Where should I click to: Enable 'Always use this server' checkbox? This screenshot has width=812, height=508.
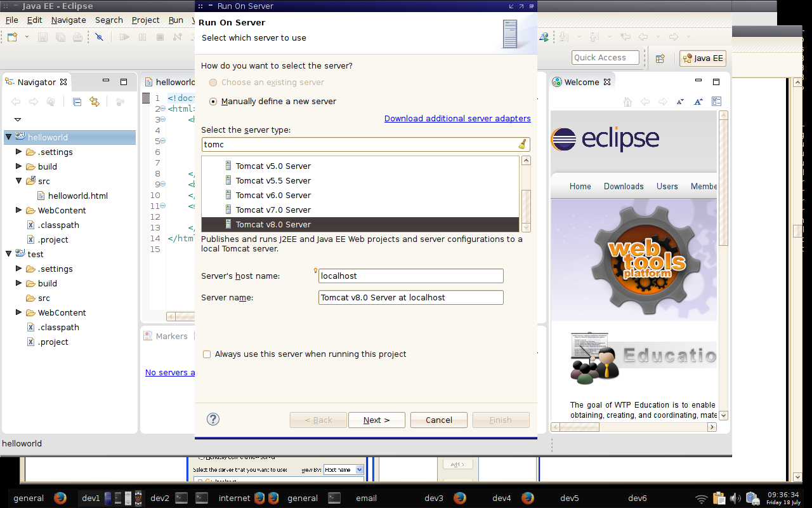pyautogui.click(x=207, y=354)
